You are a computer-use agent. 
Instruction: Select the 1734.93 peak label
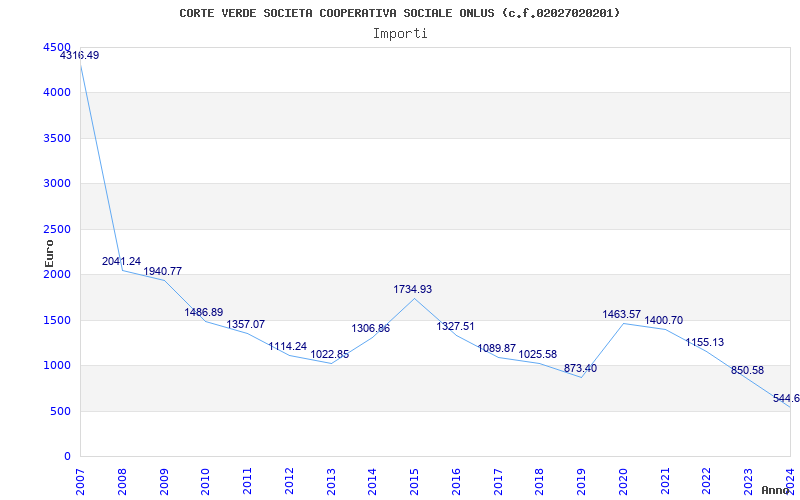(x=413, y=289)
